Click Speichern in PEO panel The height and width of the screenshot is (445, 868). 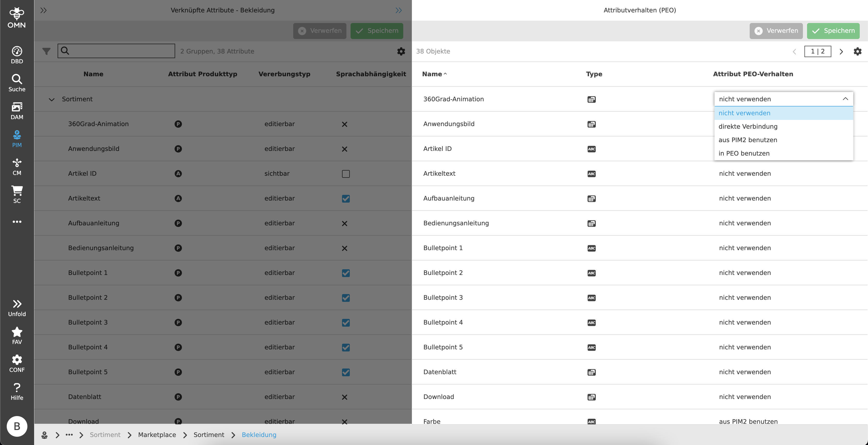(x=833, y=31)
